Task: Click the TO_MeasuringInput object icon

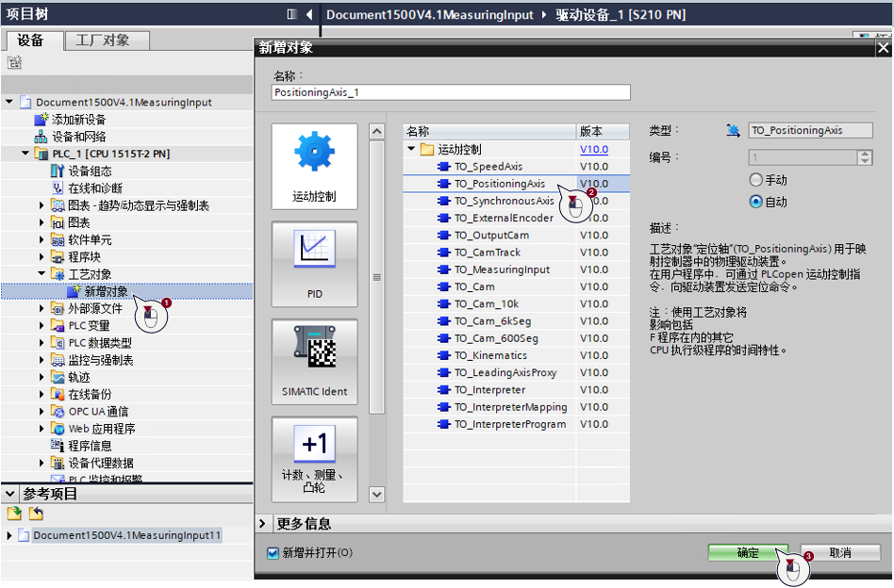Action: [x=443, y=269]
